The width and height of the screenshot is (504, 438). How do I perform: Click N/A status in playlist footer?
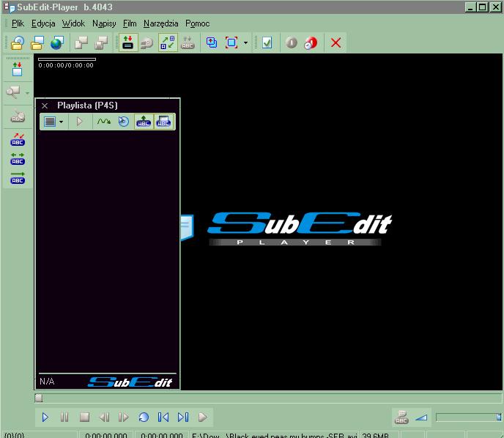click(47, 382)
